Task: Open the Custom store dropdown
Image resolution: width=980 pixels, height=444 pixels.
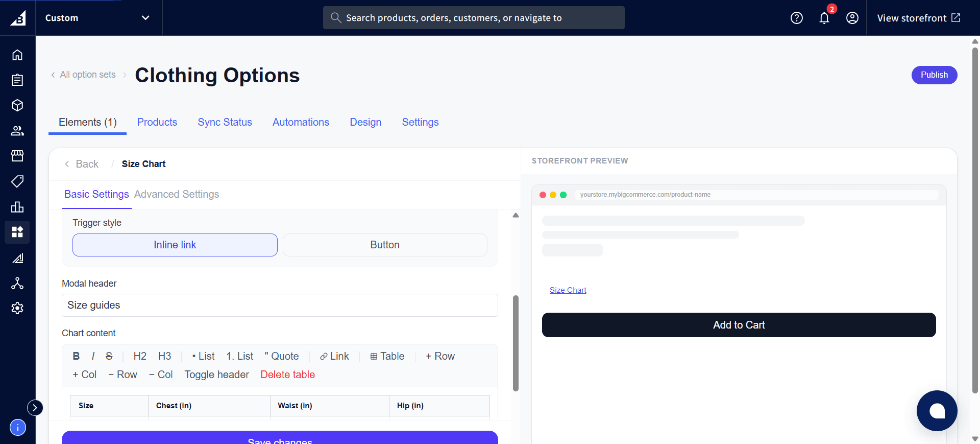Action: point(98,18)
